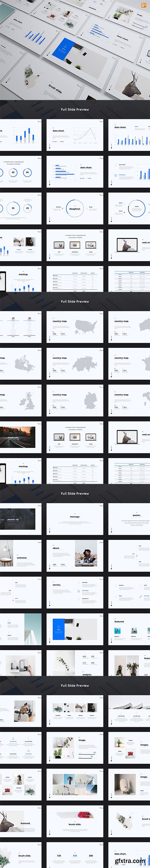
Task: Open the bottom brush slide. with green leaves
Action: [x=21, y=855]
